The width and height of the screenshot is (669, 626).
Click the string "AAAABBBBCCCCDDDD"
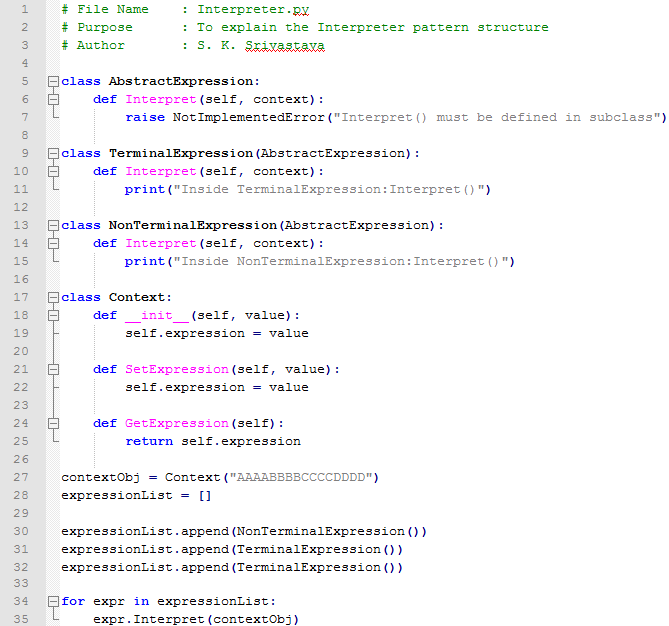(x=301, y=477)
